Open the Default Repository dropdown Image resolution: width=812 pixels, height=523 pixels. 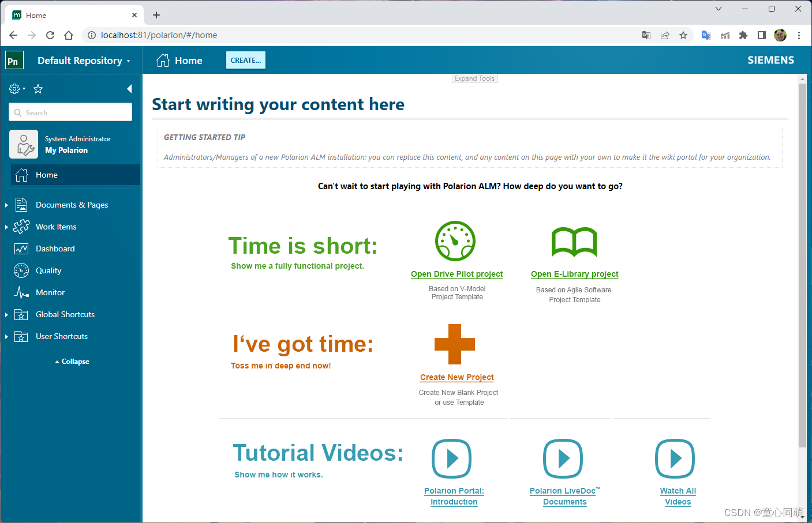click(x=84, y=61)
